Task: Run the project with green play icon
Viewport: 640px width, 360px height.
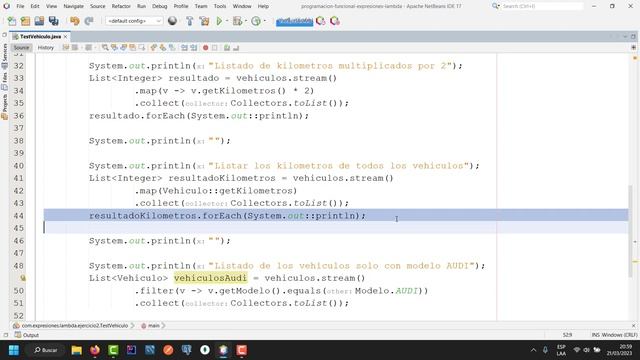Action: (x=219, y=21)
